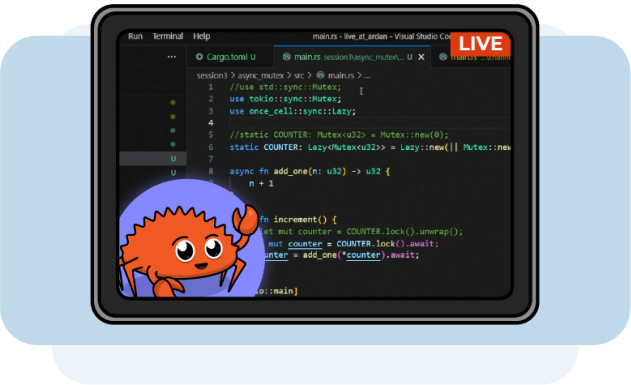Click async_mutex in the breadcrumb
Image resolution: width=631 pixels, height=385 pixels.
point(260,75)
